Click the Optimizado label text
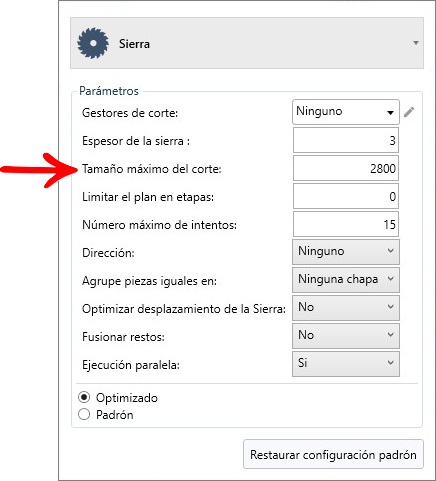Screen dimensions: 436x481 click(x=127, y=398)
